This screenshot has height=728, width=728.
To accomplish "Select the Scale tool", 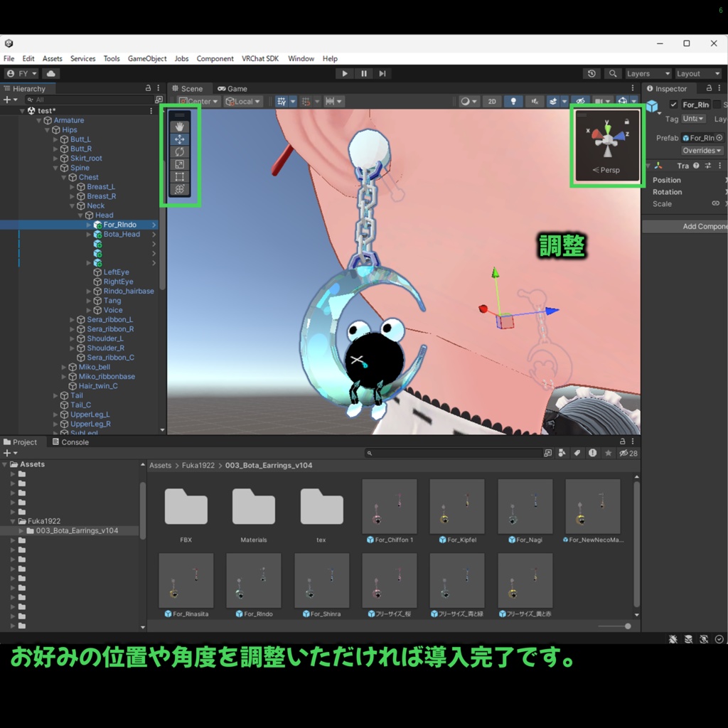I will click(180, 164).
